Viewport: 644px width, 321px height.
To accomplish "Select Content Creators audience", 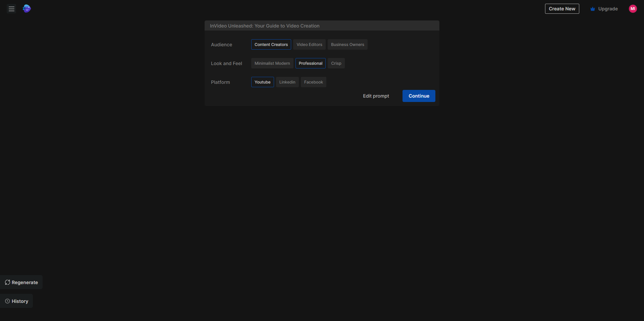I will click(271, 45).
